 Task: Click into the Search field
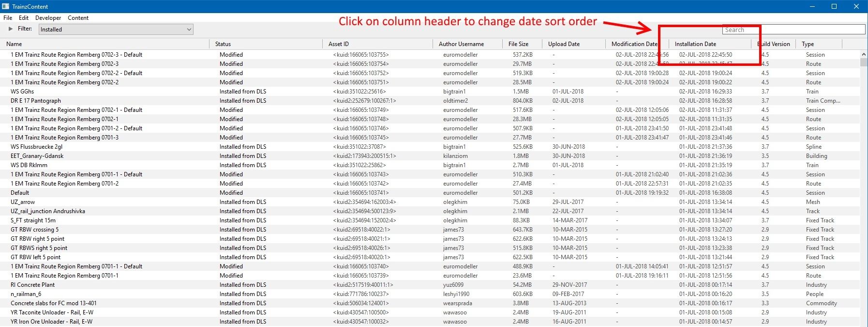pyautogui.click(x=793, y=30)
